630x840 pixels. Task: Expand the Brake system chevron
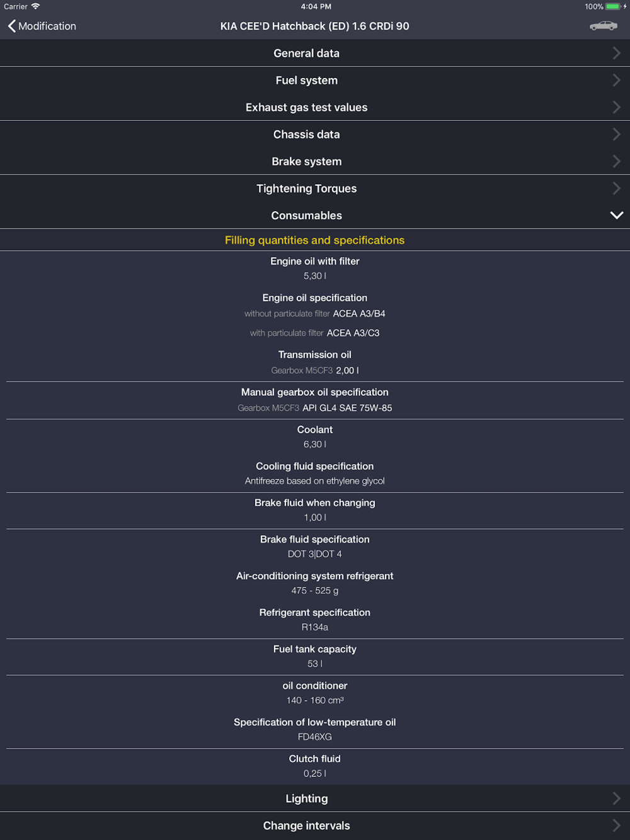click(616, 162)
